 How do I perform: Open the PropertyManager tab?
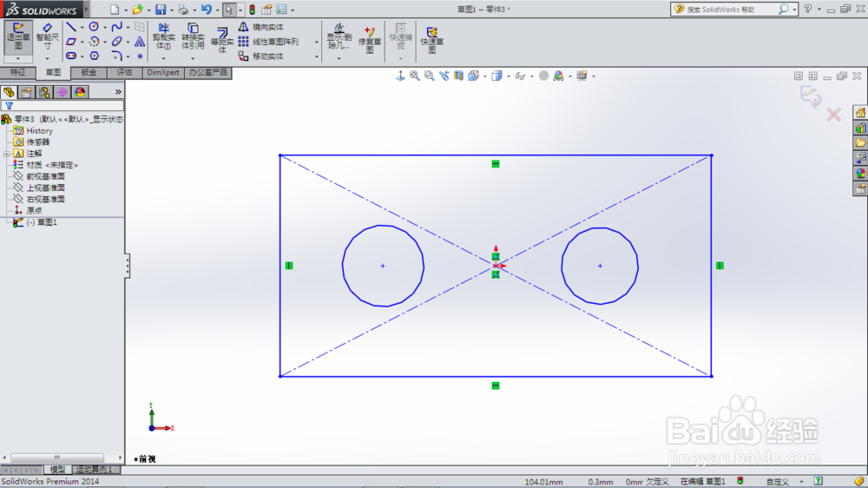pyautogui.click(x=27, y=92)
